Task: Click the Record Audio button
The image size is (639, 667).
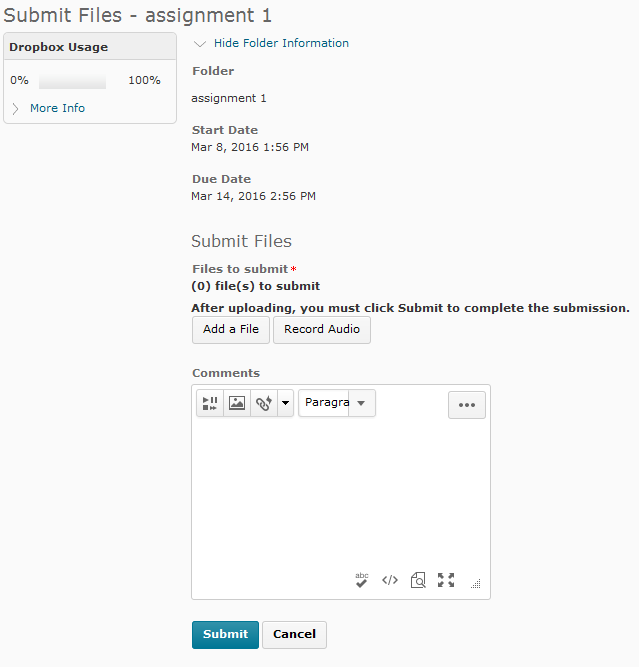Action: (322, 330)
